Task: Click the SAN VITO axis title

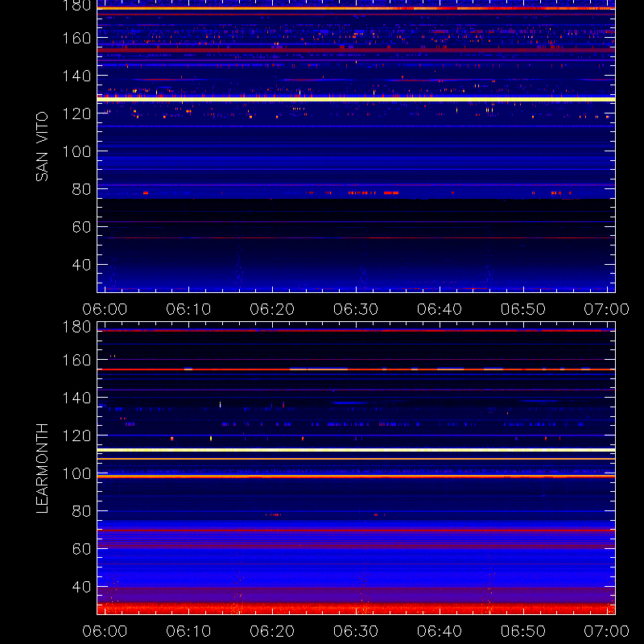Action: (42, 147)
